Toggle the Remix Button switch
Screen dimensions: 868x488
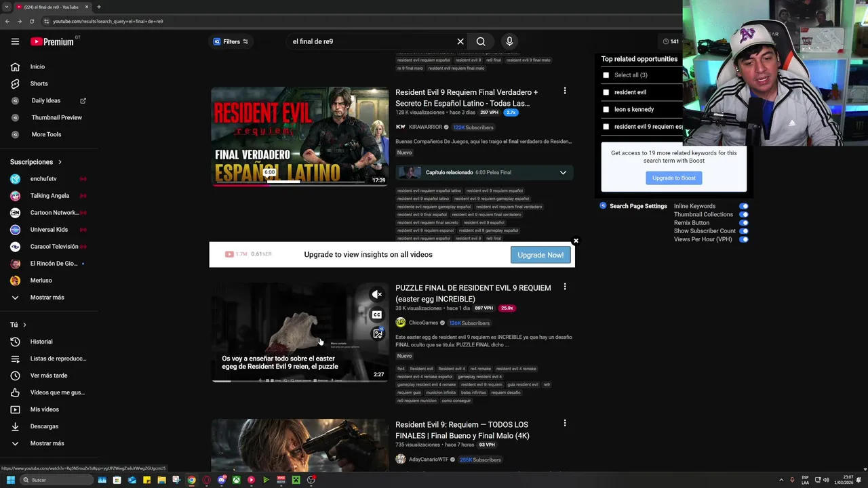[744, 223]
